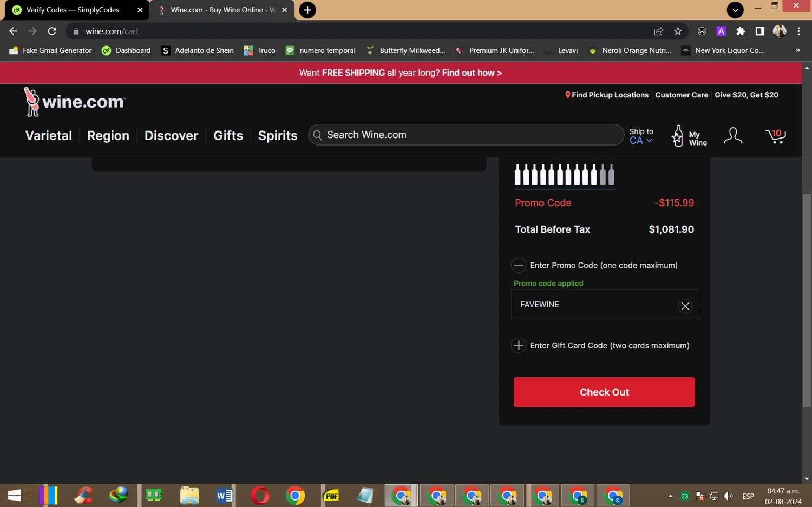The image size is (812, 507).
Task: Open Find Pickup Locations link
Action: tap(610, 95)
